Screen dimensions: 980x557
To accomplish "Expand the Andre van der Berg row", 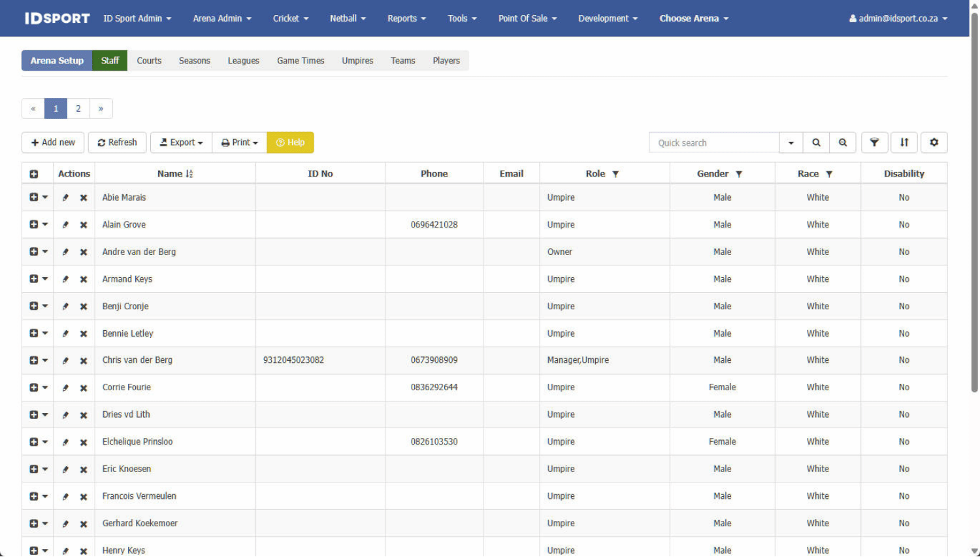I will tap(34, 252).
